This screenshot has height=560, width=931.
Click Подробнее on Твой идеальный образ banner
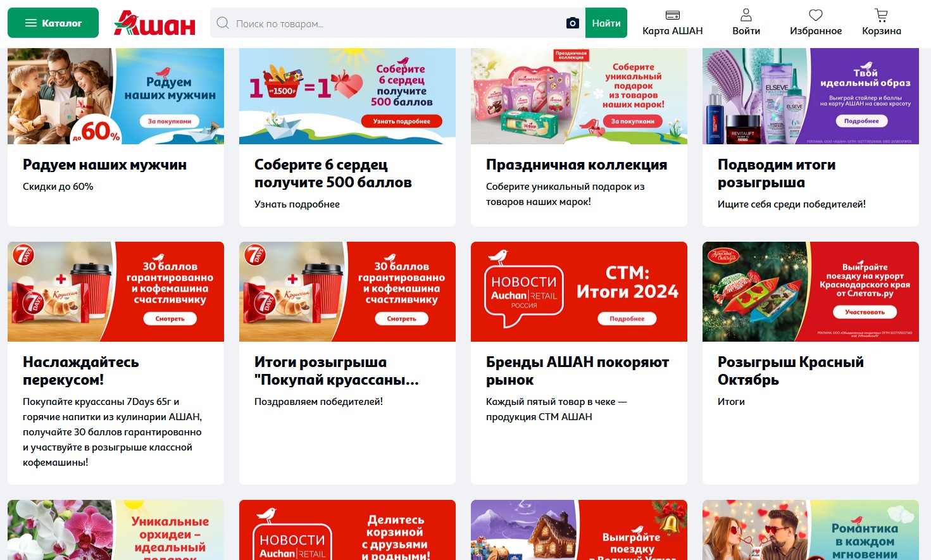pos(861,121)
